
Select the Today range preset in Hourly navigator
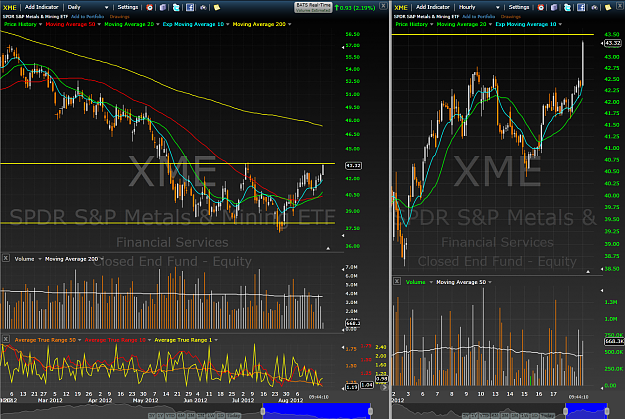(x=547, y=415)
